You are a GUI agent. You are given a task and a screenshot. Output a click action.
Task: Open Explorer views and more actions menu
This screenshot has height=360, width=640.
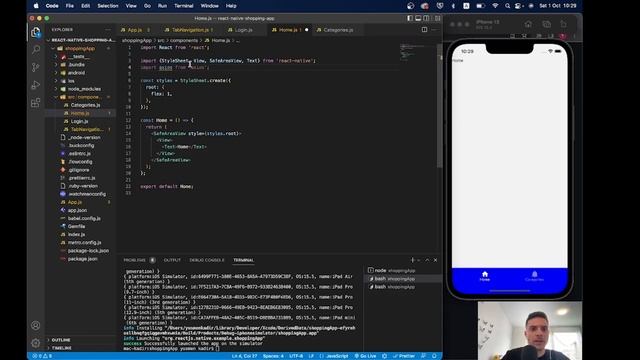click(x=108, y=29)
